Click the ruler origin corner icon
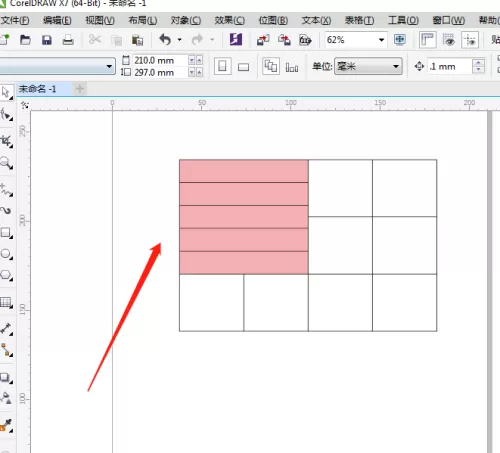Screen dimensions: 500x453 coord(24,105)
